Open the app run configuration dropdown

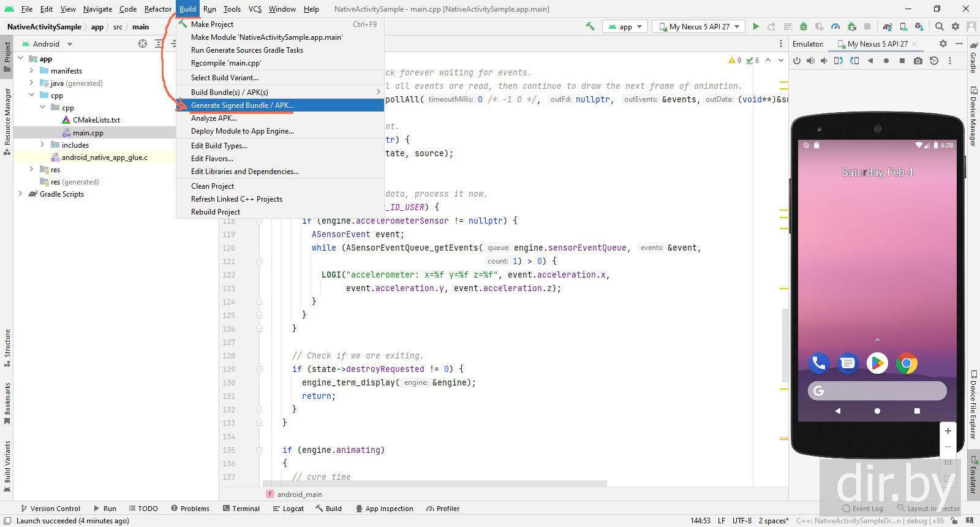(x=625, y=26)
